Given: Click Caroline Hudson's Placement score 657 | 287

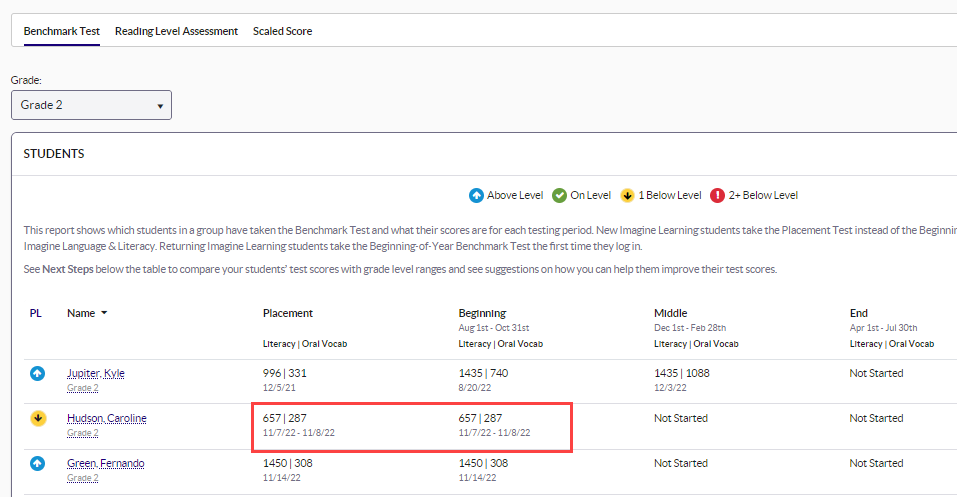Looking at the screenshot, I should [284, 418].
